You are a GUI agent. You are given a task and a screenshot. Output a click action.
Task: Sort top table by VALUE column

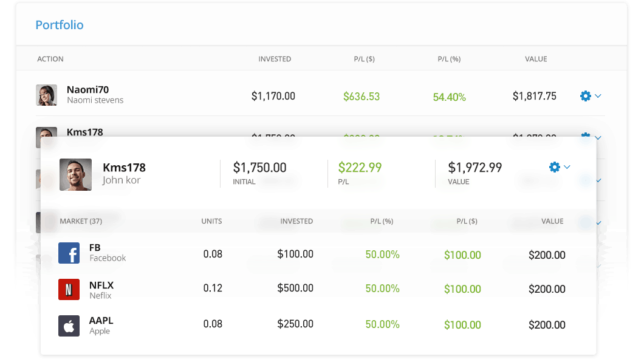tap(536, 59)
